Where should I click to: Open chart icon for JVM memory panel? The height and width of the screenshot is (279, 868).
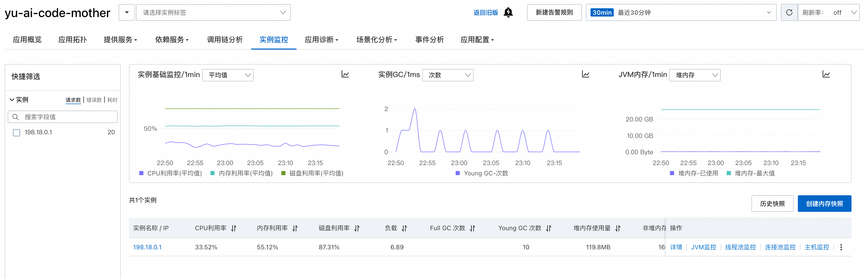click(x=826, y=74)
